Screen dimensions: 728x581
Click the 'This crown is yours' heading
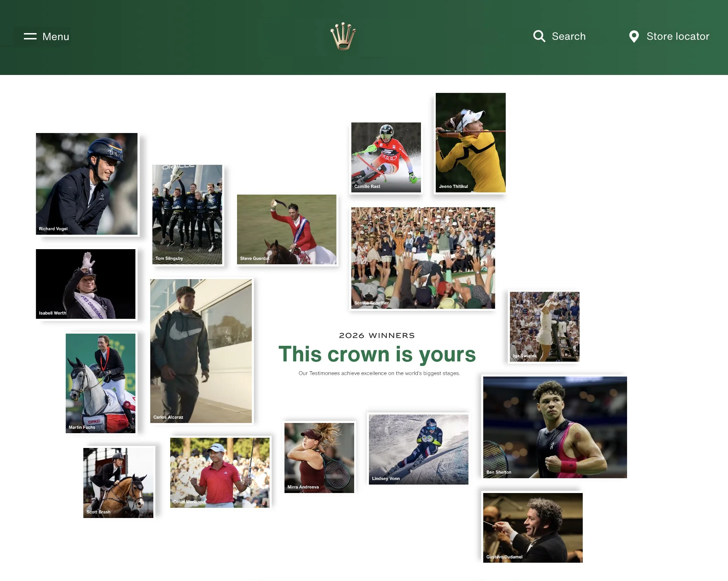click(x=377, y=354)
